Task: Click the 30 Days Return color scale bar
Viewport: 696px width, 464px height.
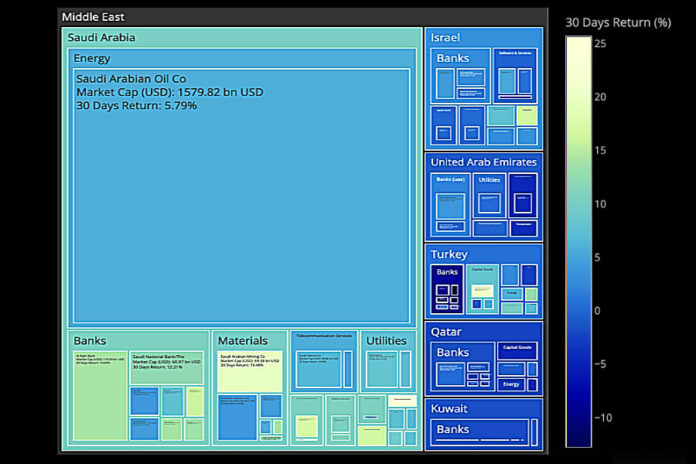Action: pyautogui.click(x=577, y=240)
